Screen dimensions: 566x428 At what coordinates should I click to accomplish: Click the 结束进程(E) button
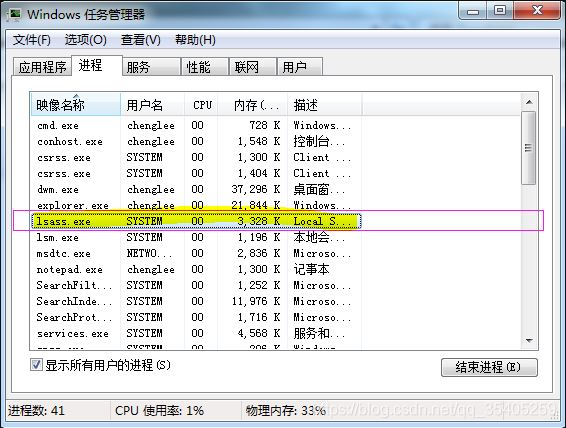pos(489,367)
